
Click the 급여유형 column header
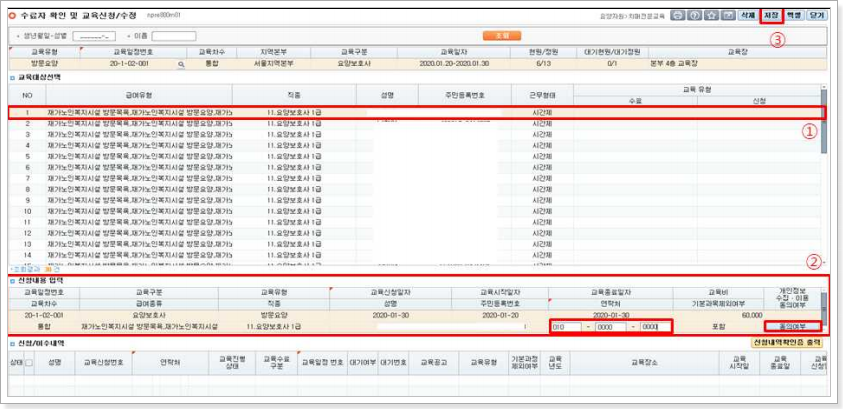[139, 95]
